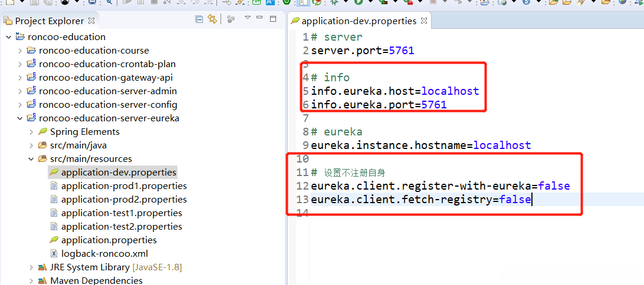The image size is (644, 285).
Task: Collapse the src/main/resources folder
Action: [x=31, y=159]
